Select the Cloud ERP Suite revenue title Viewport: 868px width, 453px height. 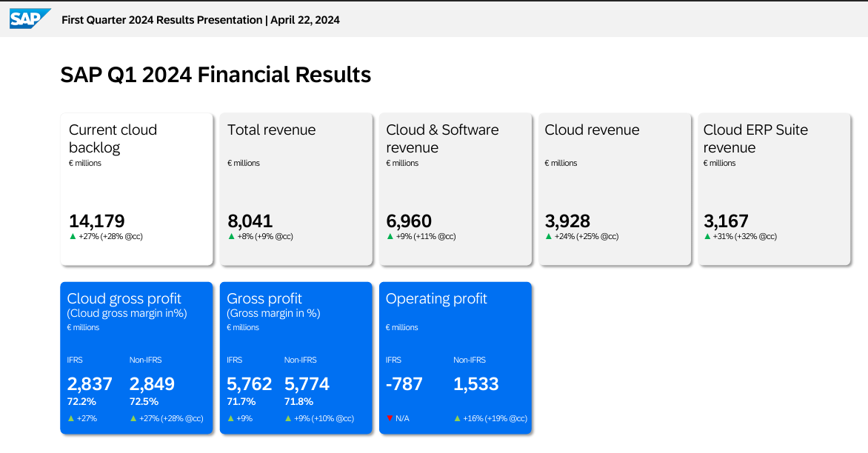pyautogui.click(x=755, y=138)
